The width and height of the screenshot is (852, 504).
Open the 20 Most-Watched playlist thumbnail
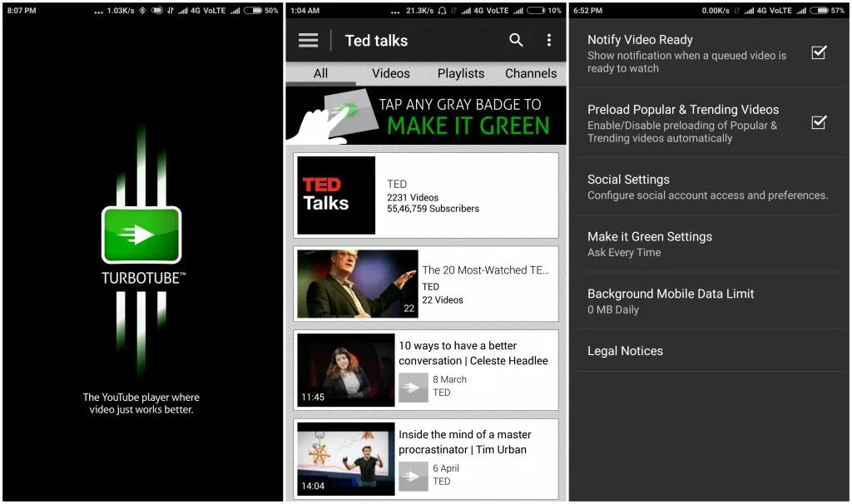(358, 284)
